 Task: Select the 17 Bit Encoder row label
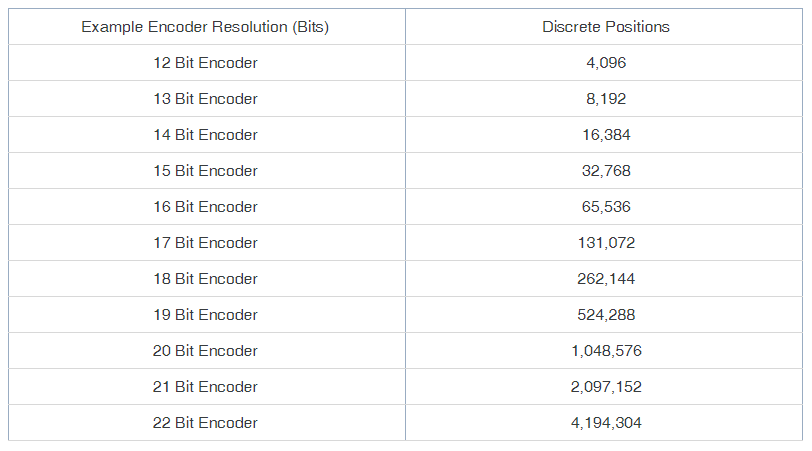(x=205, y=243)
